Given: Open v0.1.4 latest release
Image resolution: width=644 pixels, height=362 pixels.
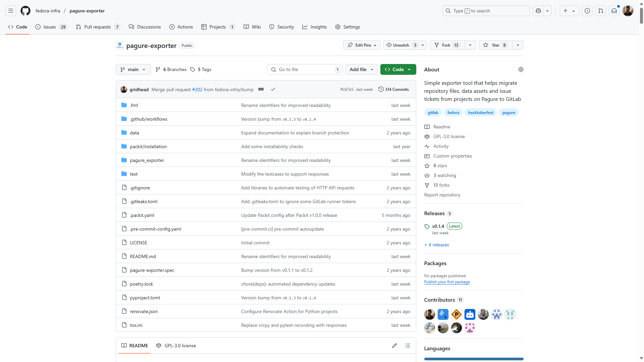Looking at the screenshot, I should point(438,226).
